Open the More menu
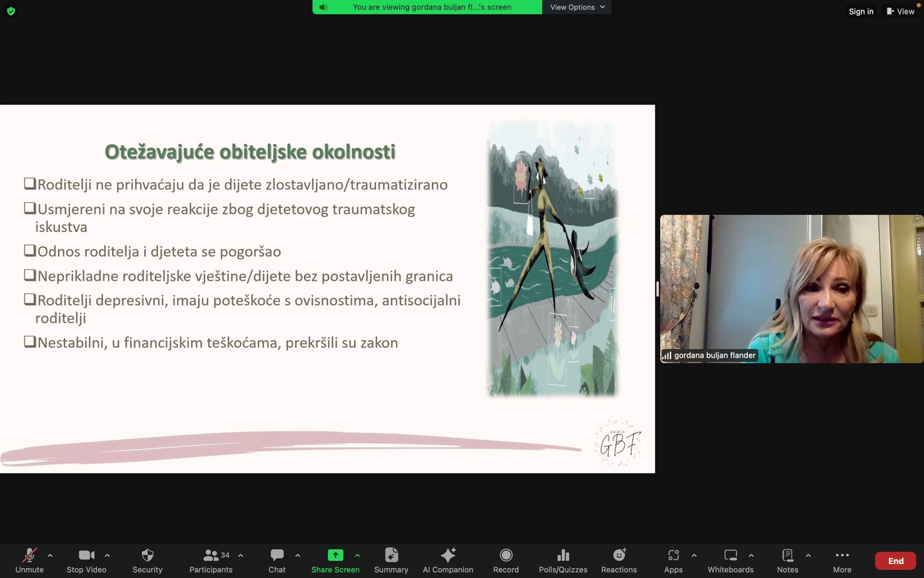924x578 pixels. pyautogui.click(x=842, y=560)
